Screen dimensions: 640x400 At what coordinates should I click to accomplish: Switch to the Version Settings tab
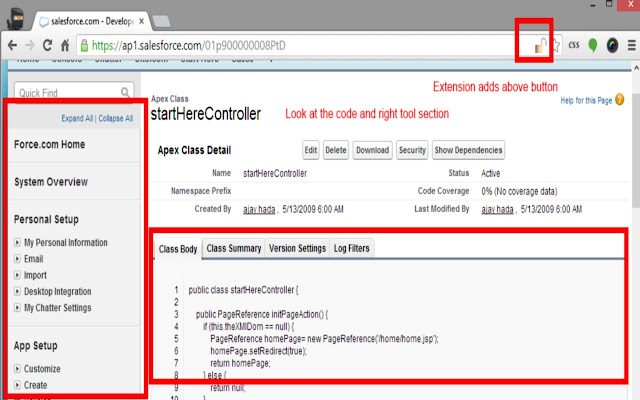tap(298, 248)
